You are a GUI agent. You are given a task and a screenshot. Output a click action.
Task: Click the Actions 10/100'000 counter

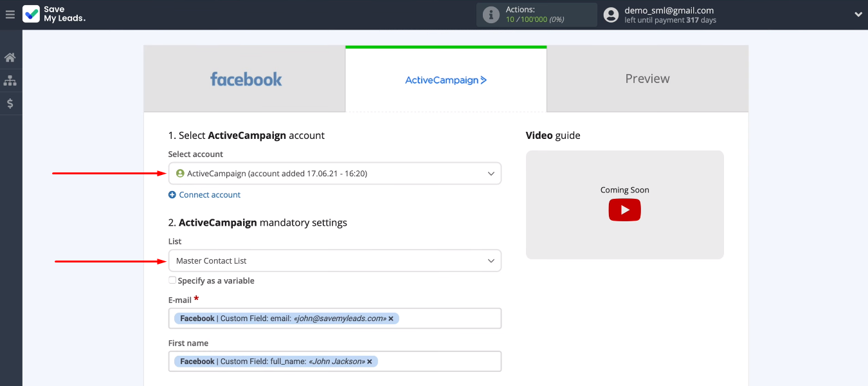(x=535, y=19)
